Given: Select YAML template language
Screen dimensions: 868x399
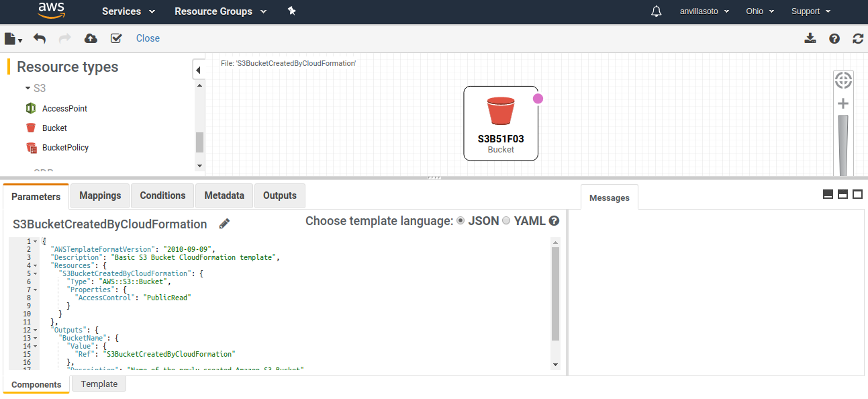Looking at the screenshot, I should 506,220.
